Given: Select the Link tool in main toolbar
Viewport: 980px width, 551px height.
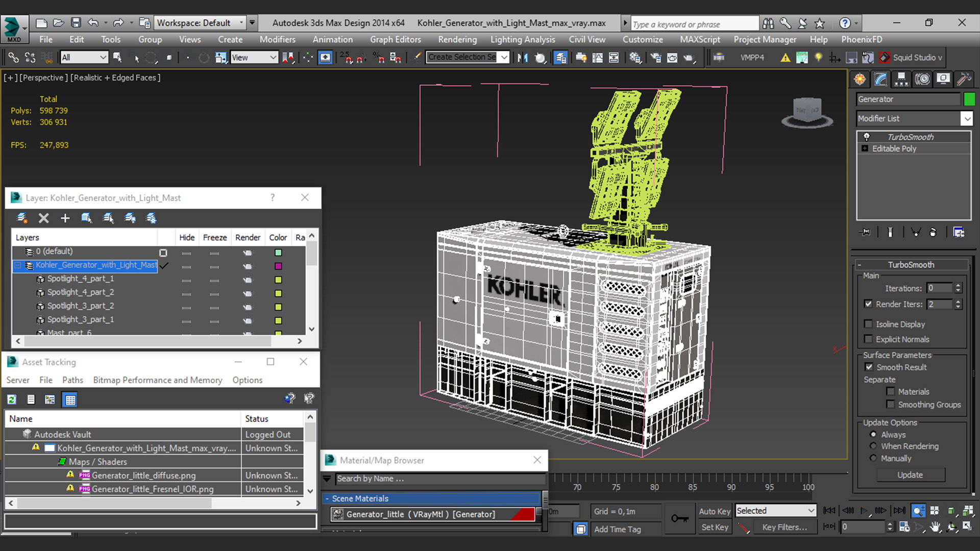Looking at the screenshot, I should click(13, 57).
